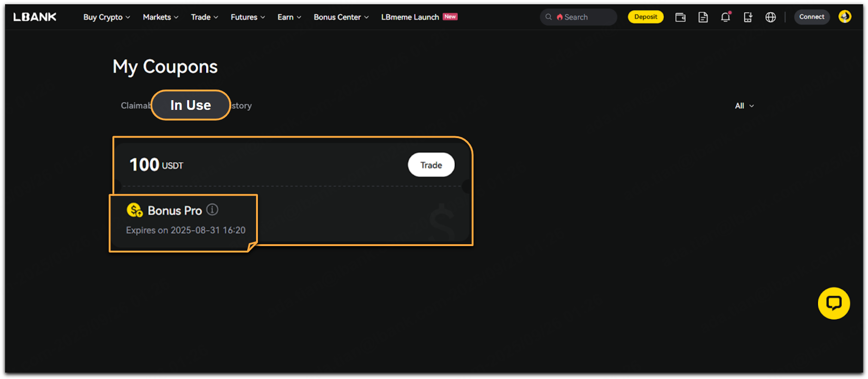The height and width of the screenshot is (379, 868).
Task: Open the notifications bell
Action: pyautogui.click(x=725, y=17)
